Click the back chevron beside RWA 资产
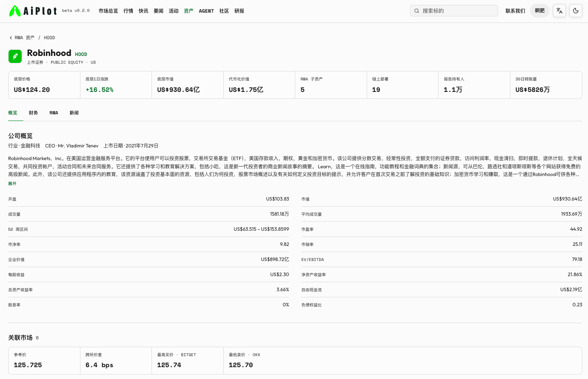Image resolution: width=588 pixels, height=379 pixels. pos(11,38)
